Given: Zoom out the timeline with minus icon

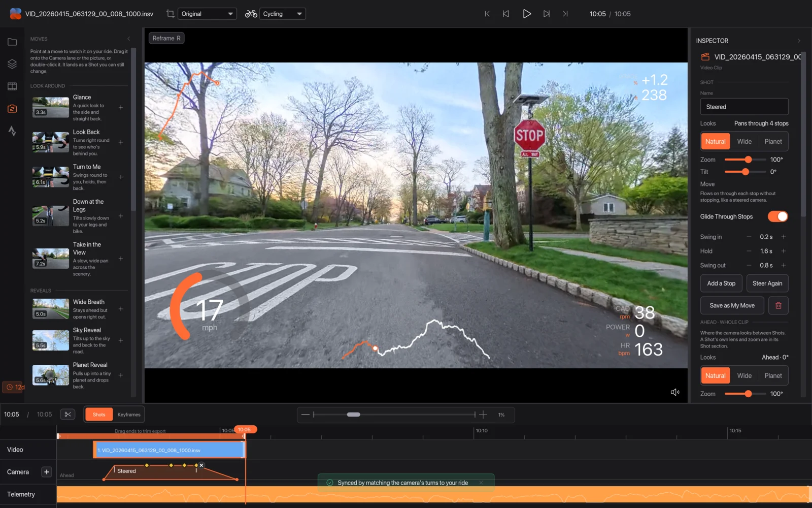Looking at the screenshot, I should tap(305, 415).
